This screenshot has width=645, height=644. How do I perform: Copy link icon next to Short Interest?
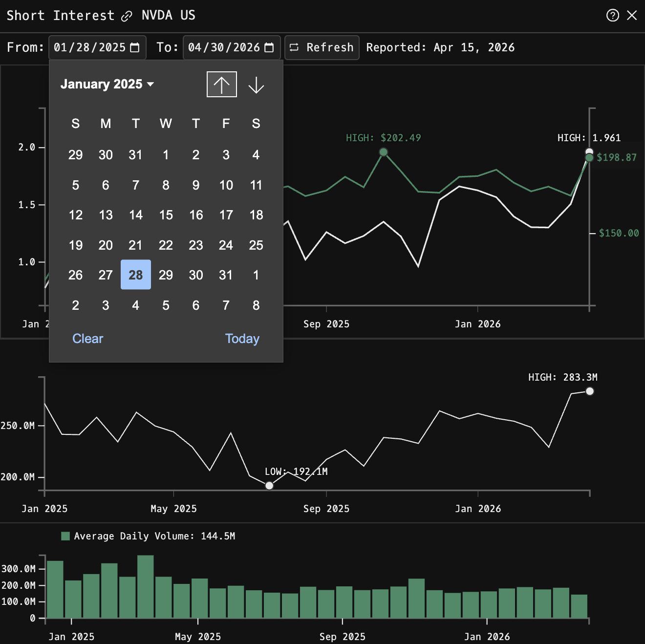pyautogui.click(x=127, y=16)
